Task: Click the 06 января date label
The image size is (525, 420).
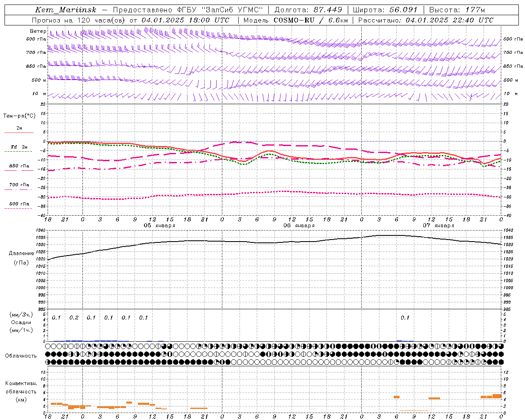Action: [x=299, y=226]
